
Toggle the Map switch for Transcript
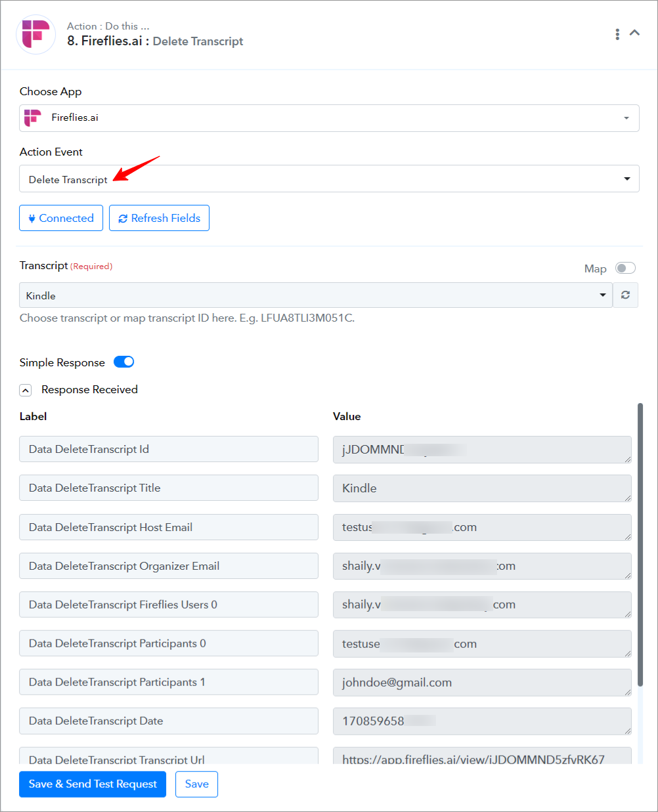pos(625,268)
